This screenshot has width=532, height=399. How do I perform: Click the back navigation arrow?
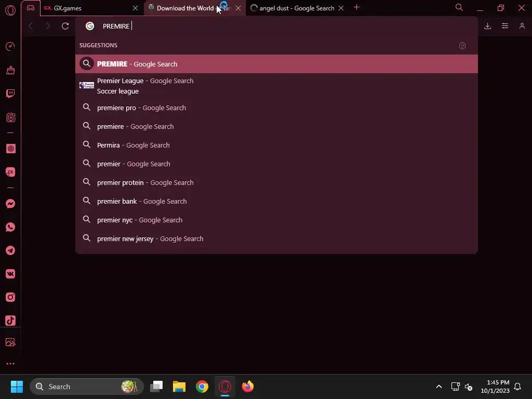pos(31,26)
